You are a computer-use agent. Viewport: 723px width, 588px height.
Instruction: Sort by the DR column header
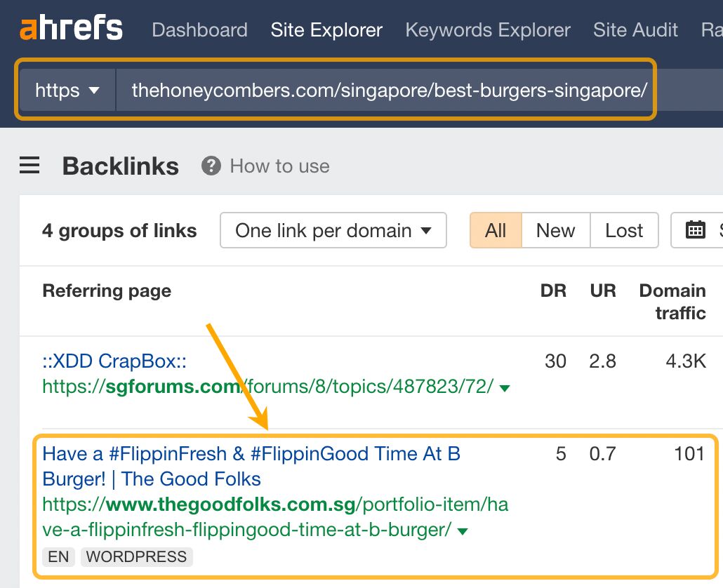coord(553,290)
